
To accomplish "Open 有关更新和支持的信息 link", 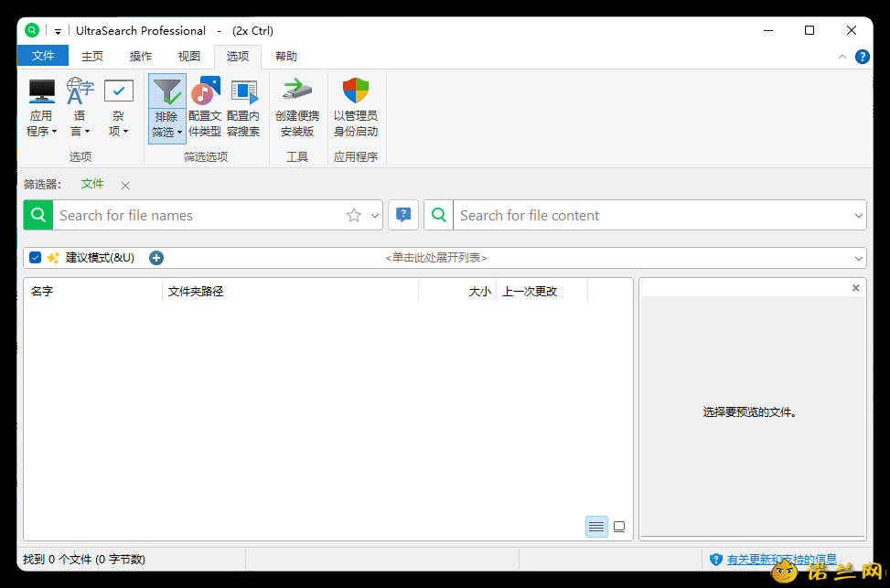I will tap(781, 560).
